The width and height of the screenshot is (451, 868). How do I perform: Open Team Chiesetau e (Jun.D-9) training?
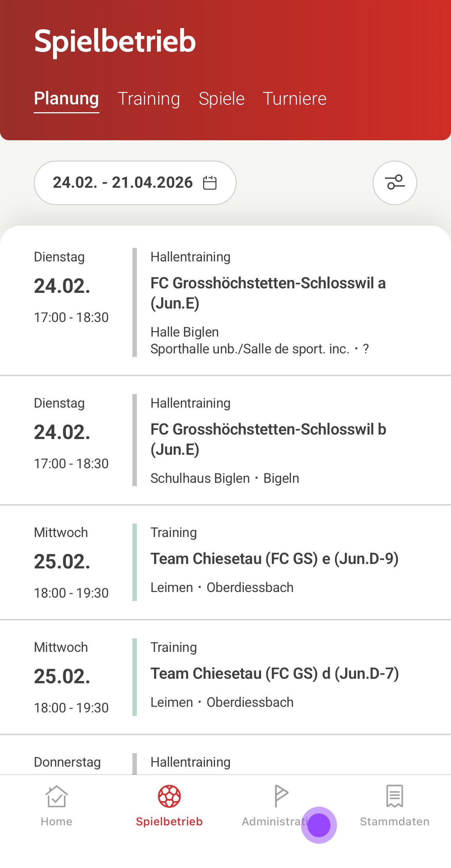click(x=274, y=559)
